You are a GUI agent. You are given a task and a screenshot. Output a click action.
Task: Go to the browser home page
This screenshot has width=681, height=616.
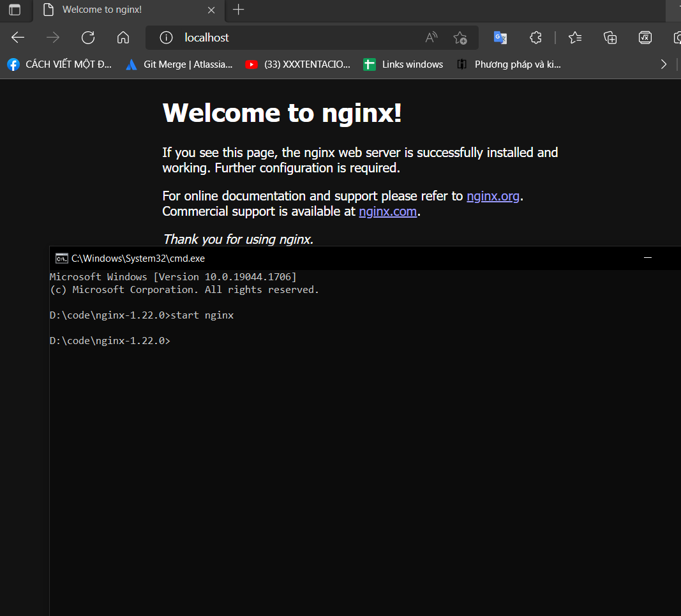tap(123, 38)
